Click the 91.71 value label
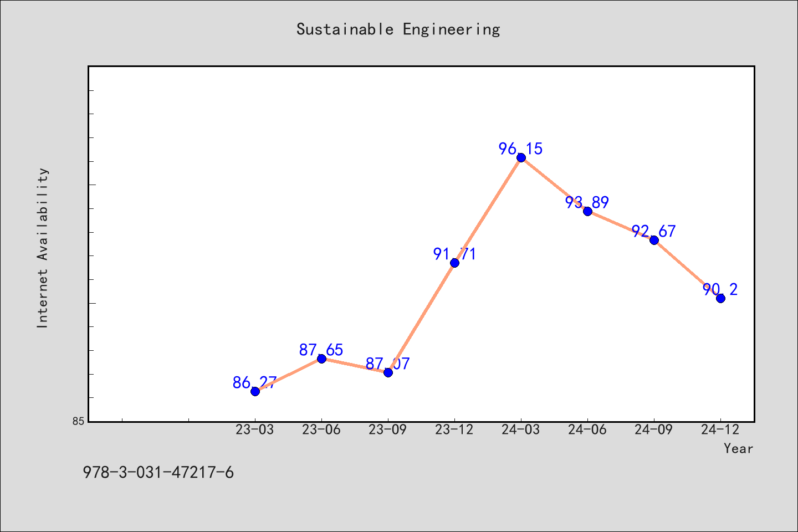 click(454, 254)
